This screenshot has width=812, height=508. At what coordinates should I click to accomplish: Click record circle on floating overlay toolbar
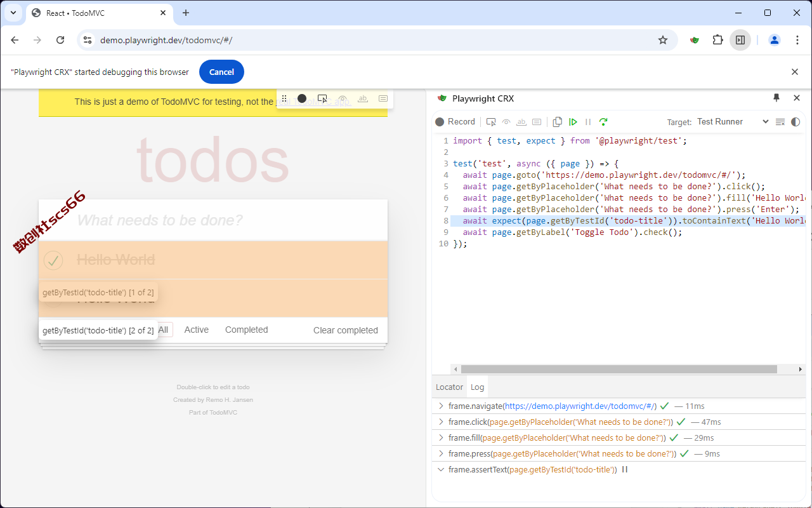coord(302,98)
